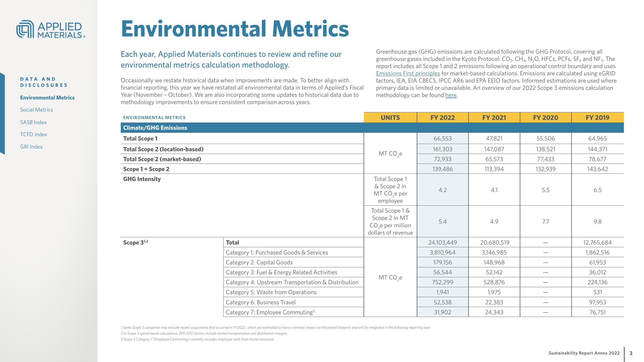
Task: Select Category 2: Capital Goods
Action: [259, 262]
